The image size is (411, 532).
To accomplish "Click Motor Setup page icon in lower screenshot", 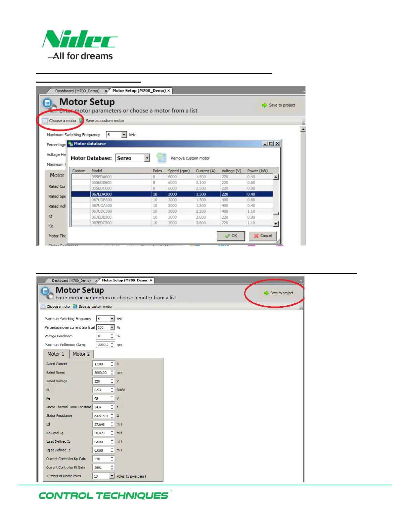I will 46,292.
